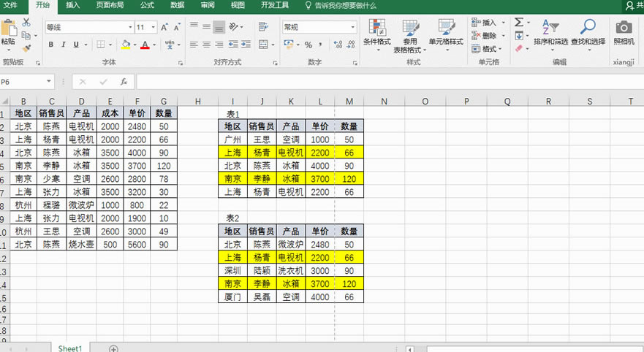Open the font color dropdown arrow
This screenshot has width=644, height=352.
tap(154, 45)
